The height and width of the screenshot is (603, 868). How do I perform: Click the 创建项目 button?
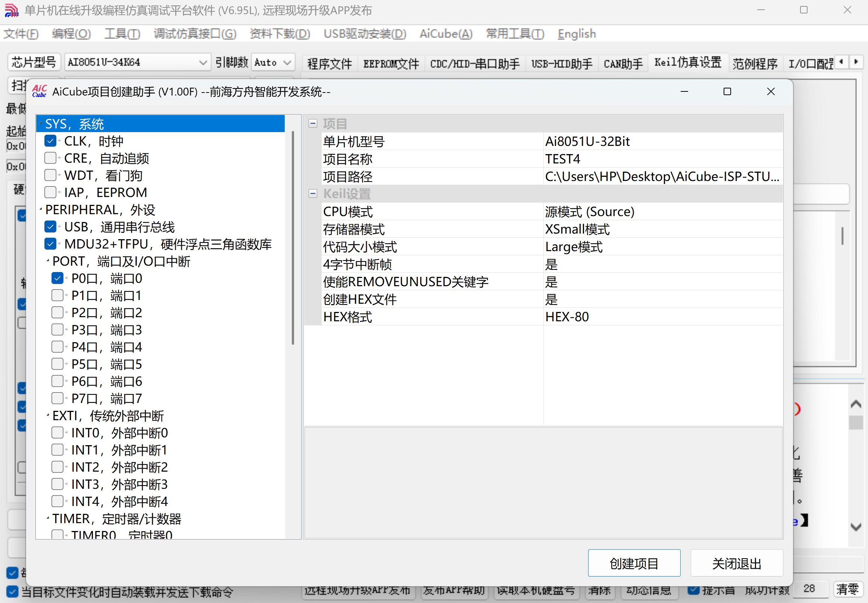point(634,563)
